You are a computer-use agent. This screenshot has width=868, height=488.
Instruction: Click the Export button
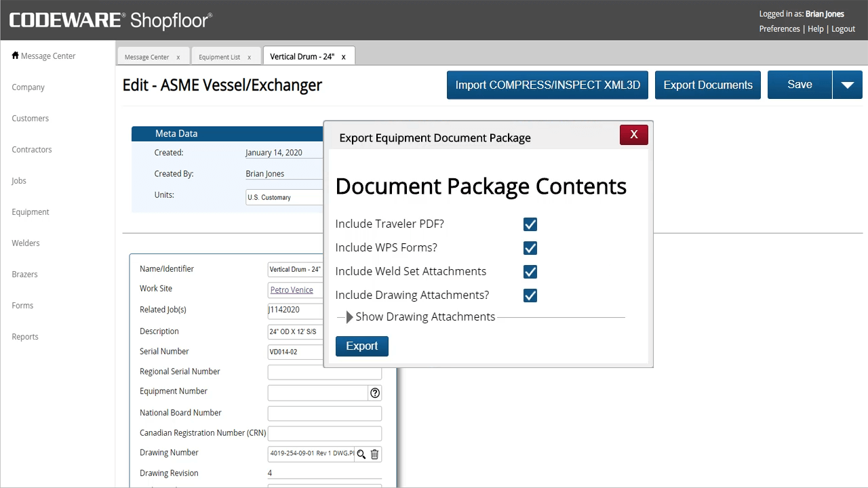tap(361, 346)
